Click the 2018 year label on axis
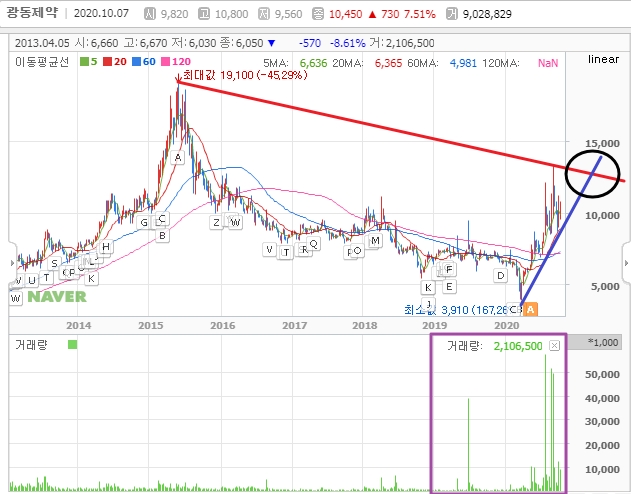 pos(365,325)
